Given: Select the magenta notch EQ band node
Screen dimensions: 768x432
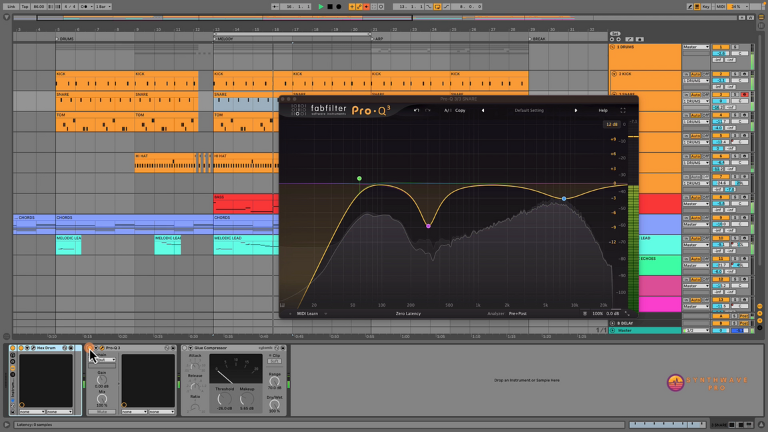Looking at the screenshot, I should tap(429, 226).
